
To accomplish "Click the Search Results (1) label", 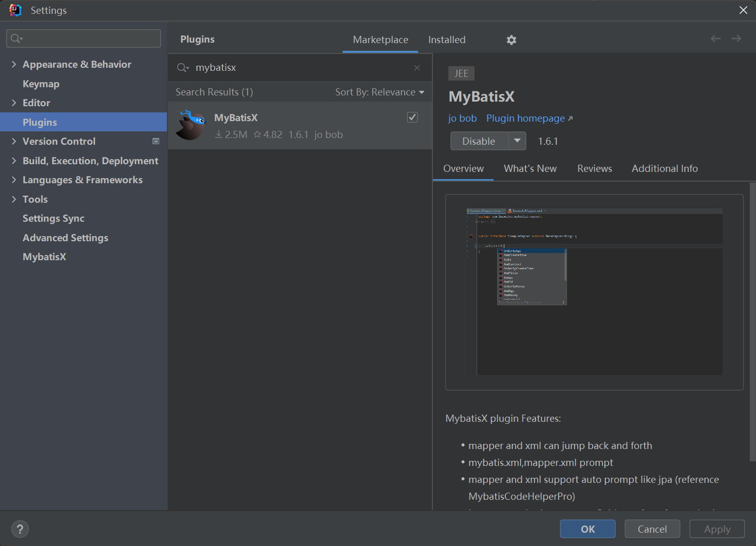I will [x=214, y=92].
